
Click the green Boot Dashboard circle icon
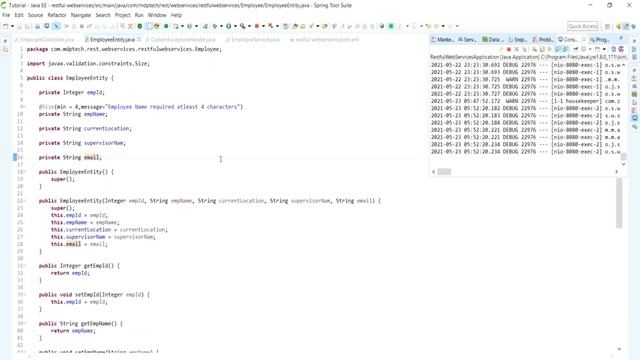140,26
